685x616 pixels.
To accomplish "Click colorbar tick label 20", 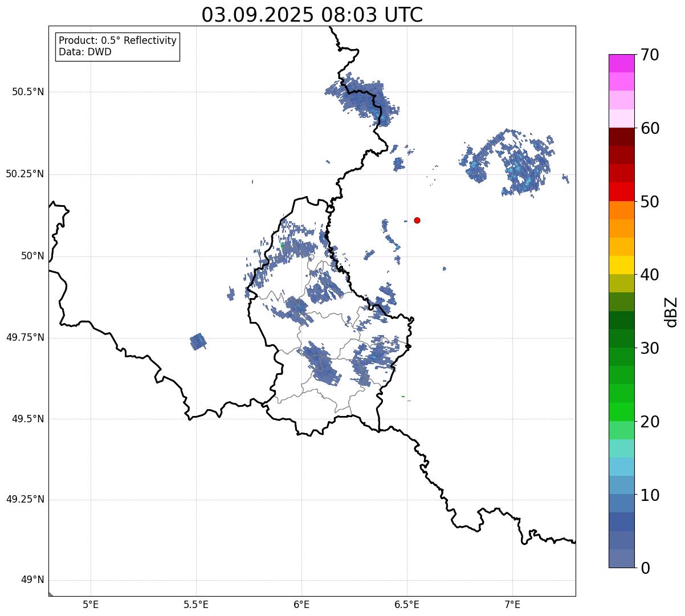I will pyautogui.click(x=650, y=422).
